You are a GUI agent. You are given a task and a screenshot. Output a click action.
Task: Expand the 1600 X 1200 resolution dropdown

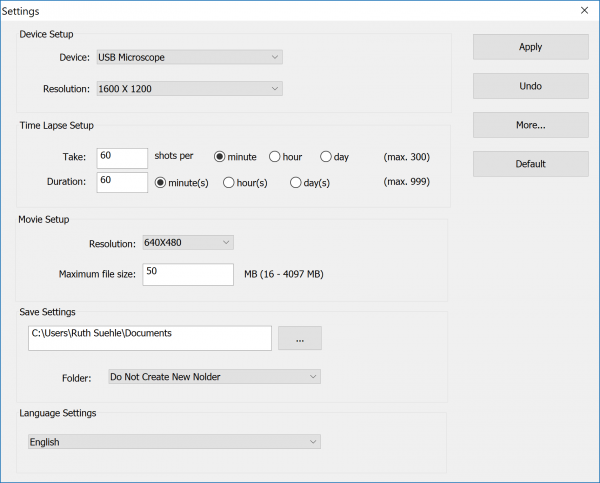(190, 89)
